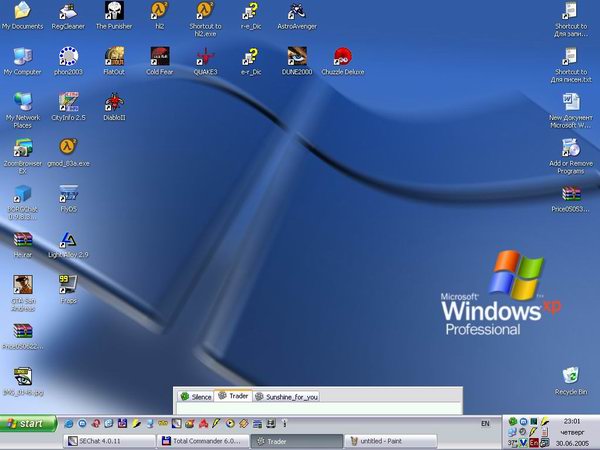Open the BORGChat shortcut icon
The height and width of the screenshot is (450, 600).
click(23, 202)
